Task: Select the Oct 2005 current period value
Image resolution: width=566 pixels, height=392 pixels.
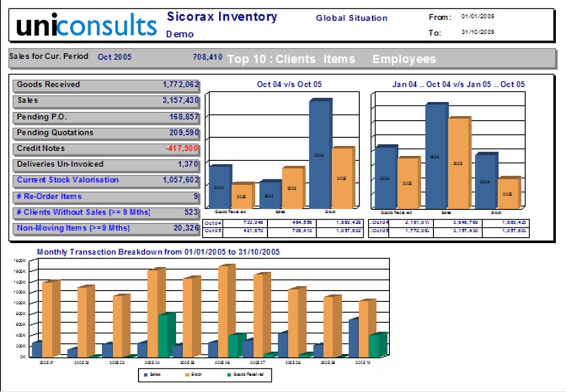Action: coord(114,57)
